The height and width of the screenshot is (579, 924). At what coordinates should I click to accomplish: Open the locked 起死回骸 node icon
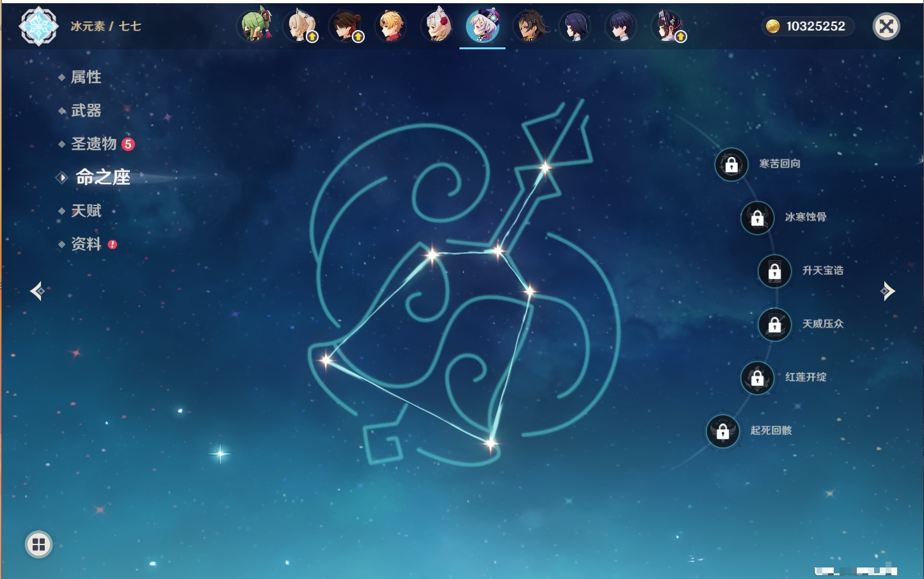pos(723,431)
